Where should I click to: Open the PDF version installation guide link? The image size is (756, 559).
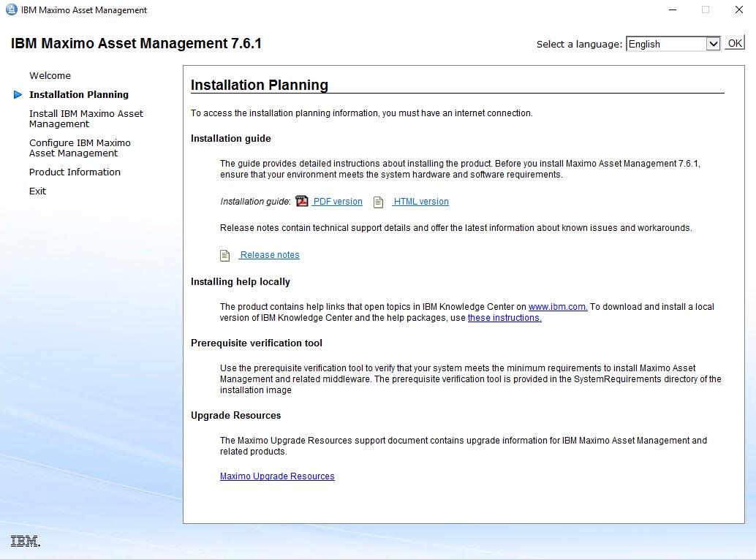[x=338, y=201]
